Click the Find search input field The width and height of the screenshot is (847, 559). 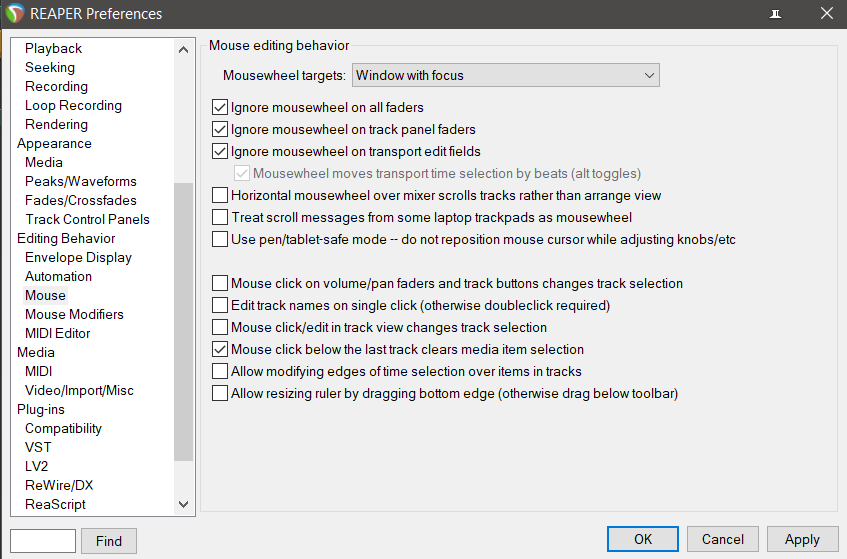pyautogui.click(x=43, y=541)
